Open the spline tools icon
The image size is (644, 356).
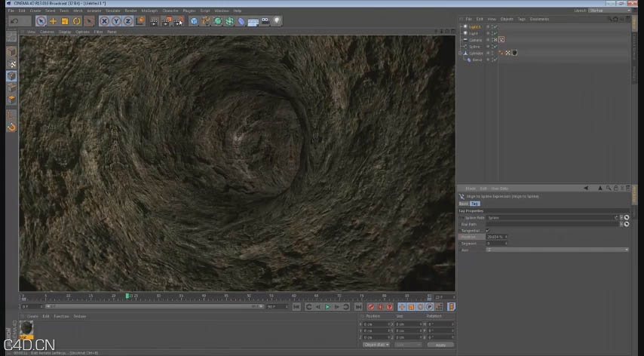pyautogui.click(x=206, y=21)
